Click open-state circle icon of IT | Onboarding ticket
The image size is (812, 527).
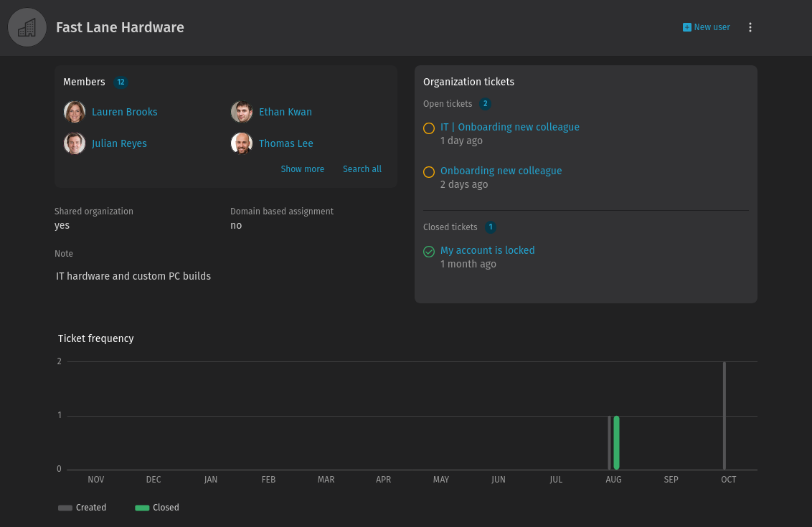coord(429,128)
